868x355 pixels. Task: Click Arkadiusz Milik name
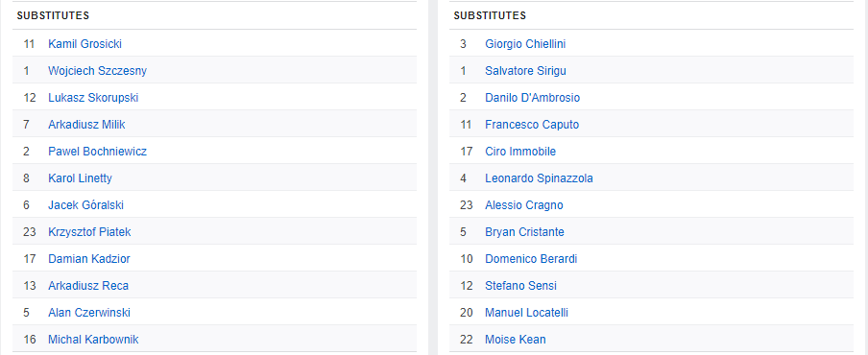tap(86, 125)
